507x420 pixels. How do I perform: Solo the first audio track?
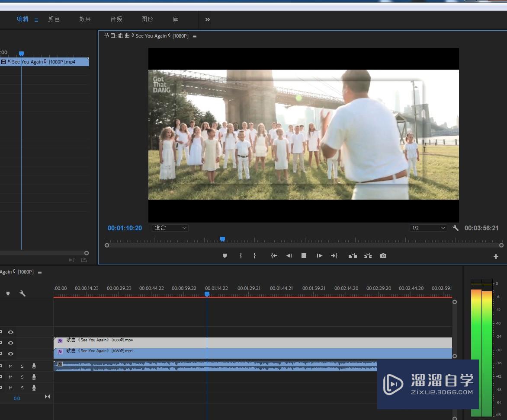pyautogui.click(x=22, y=366)
